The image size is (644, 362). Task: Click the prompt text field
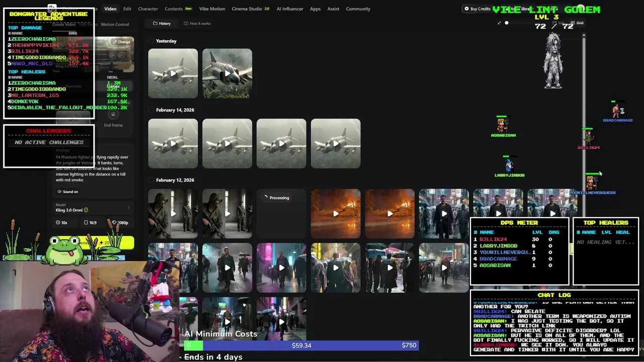pyautogui.click(x=93, y=168)
